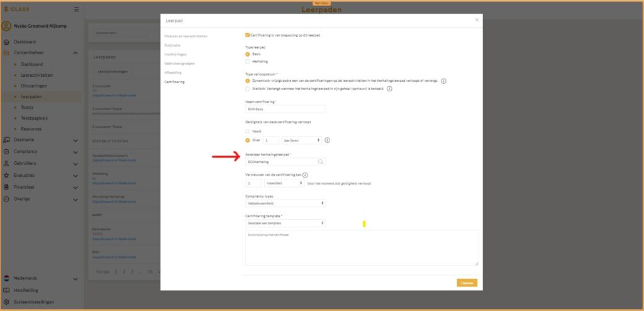The width and height of the screenshot is (644, 311).
Task: Click info icon next to Statisch option
Action: (x=389, y=89)
